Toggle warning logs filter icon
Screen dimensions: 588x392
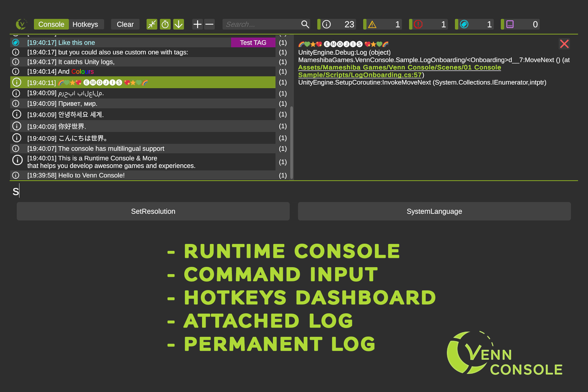pos(372,24)
